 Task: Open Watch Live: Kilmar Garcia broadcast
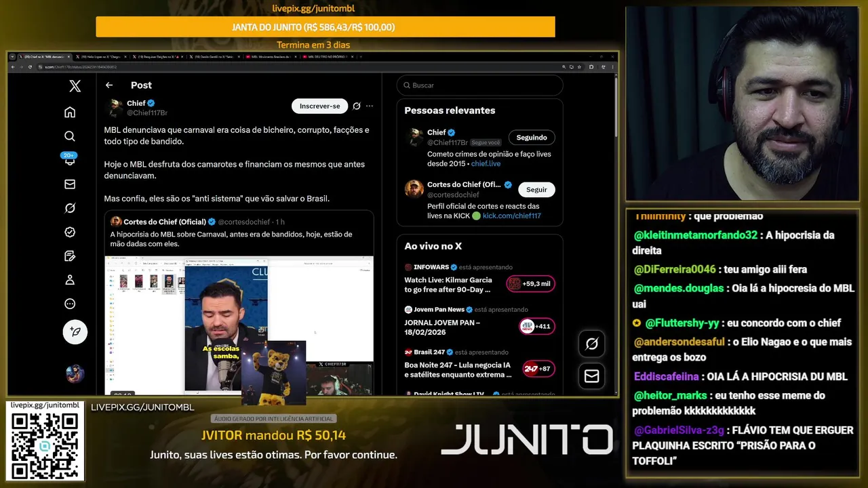448,285
